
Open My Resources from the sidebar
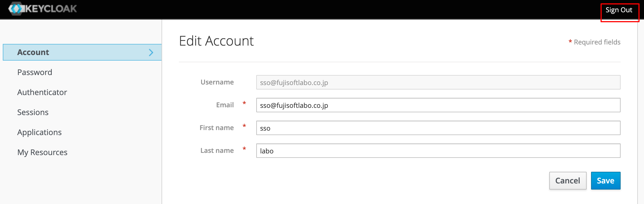point(42,152)
